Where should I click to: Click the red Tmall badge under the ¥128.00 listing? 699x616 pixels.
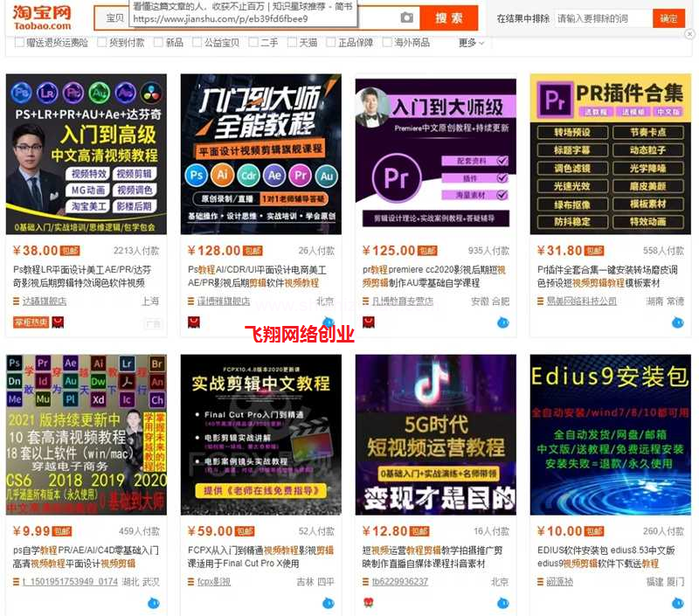point(193,322)
